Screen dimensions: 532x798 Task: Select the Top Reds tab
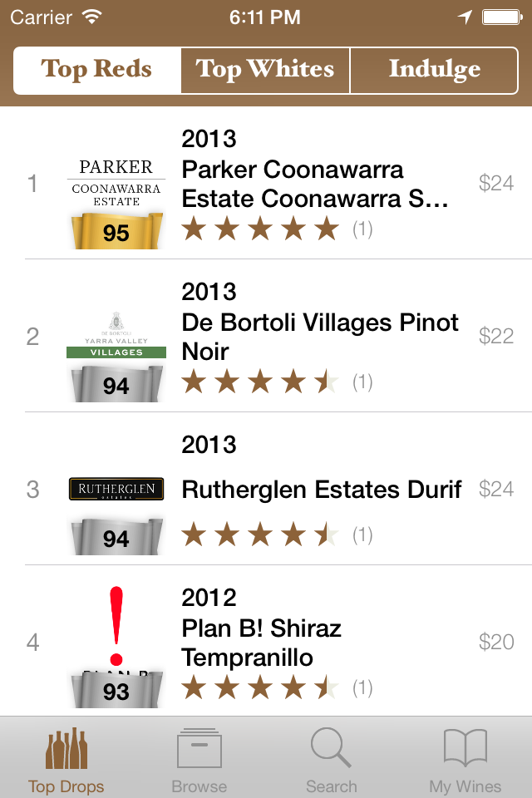[x=96, y=71]
